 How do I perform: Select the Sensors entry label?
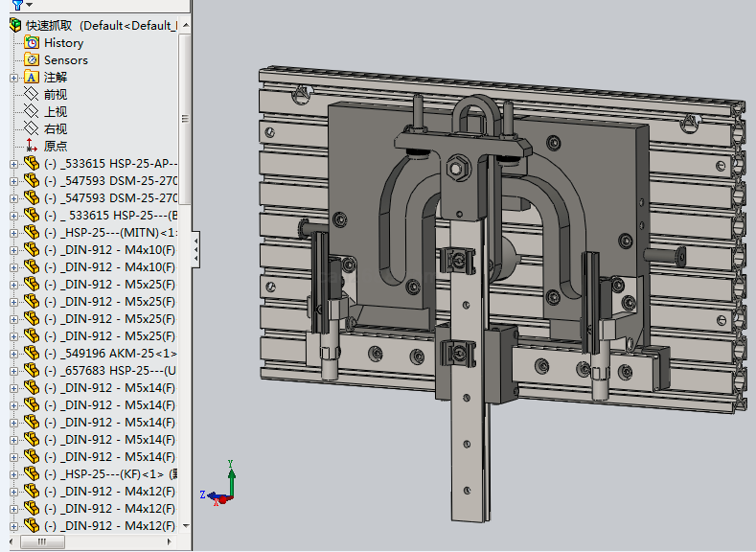(x=65, y=60)
